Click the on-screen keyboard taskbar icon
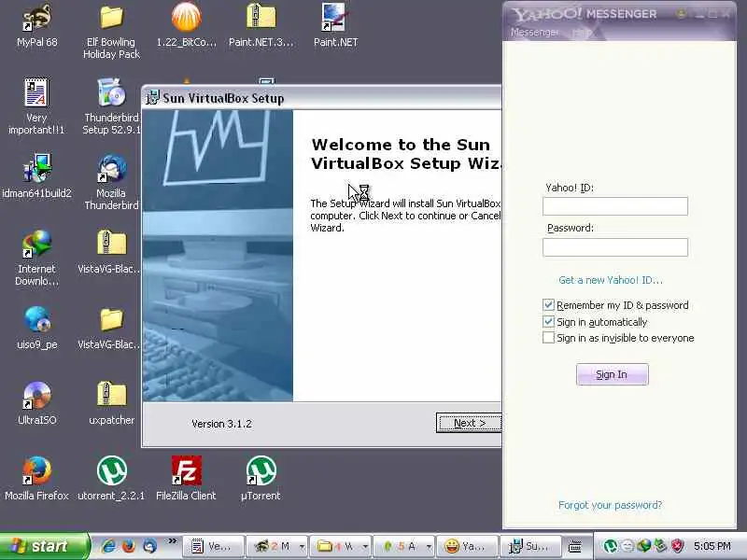This screenshot has height=560, width=747. click(x=575, y=547)
